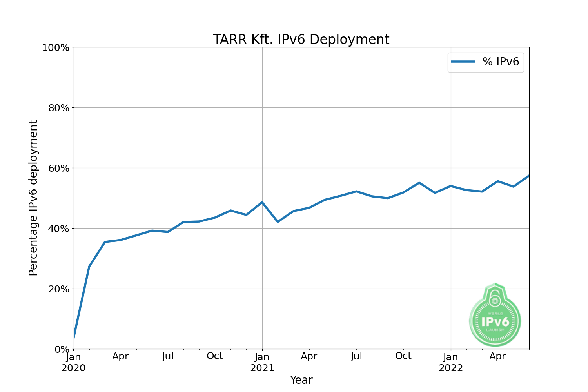Click the 'Jan 2022' x-axis tick label
The image size is (588, 392).
pos(450,362)
